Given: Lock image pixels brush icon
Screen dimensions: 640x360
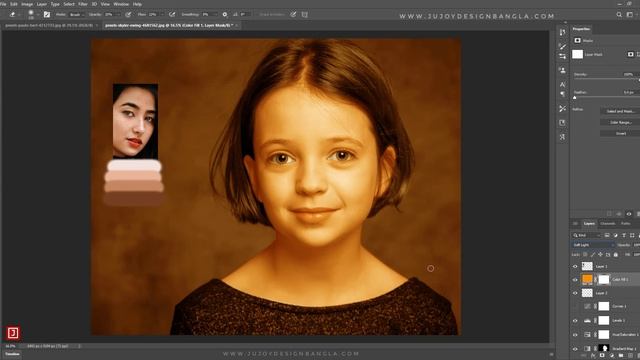Looking at the screenshot, I should click(593, 255).
